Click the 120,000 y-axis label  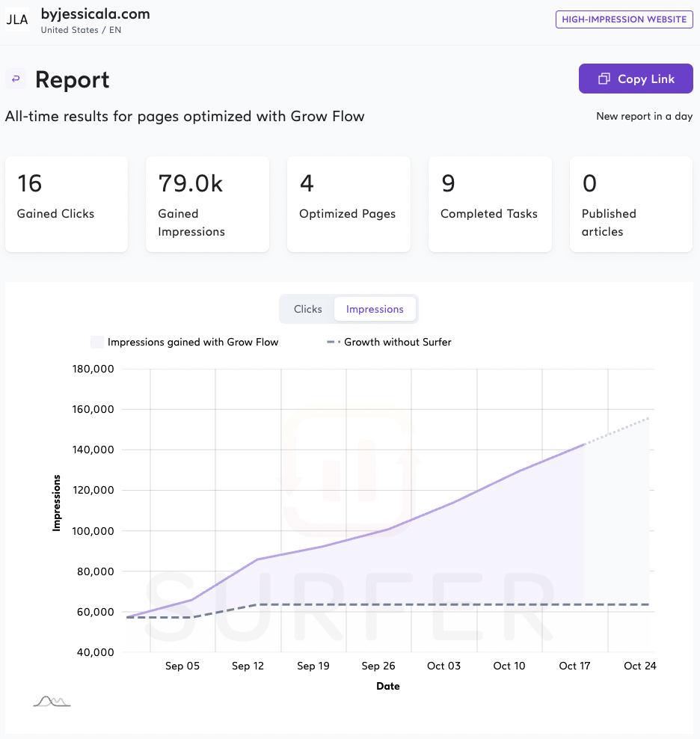coord(93,490)
